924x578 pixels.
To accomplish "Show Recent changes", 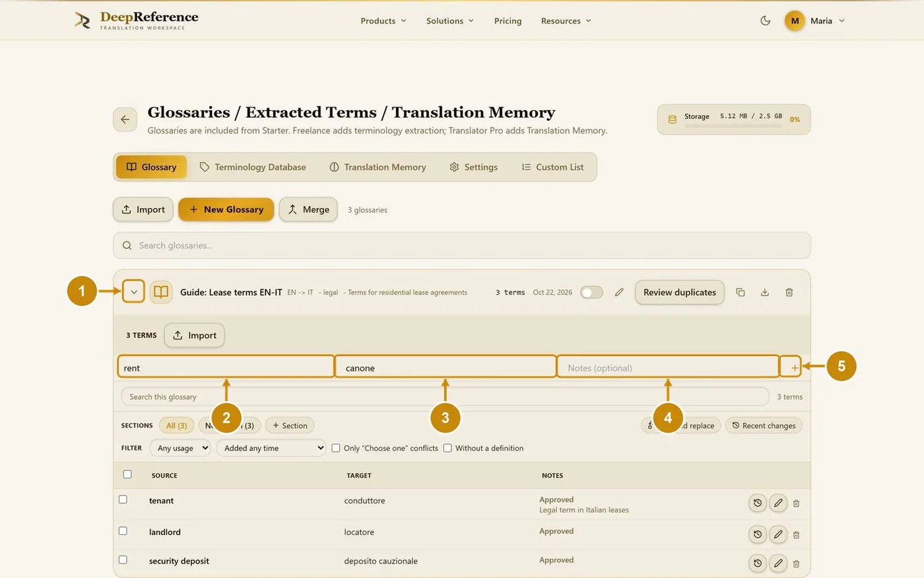I will pyautogui.click(x=764, y=425).
